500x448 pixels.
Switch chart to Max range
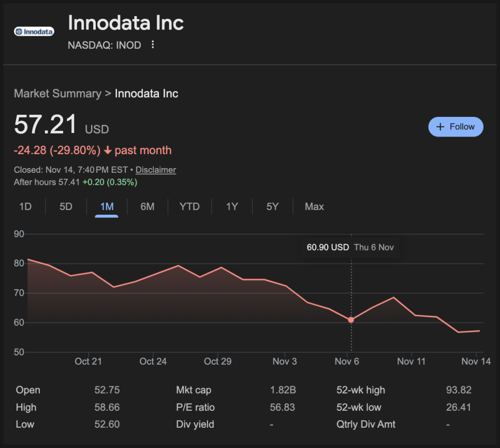[x=314, y=206]
